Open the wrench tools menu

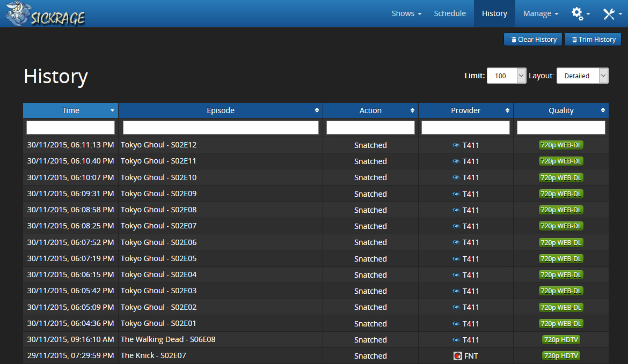[x=612, y=14]
